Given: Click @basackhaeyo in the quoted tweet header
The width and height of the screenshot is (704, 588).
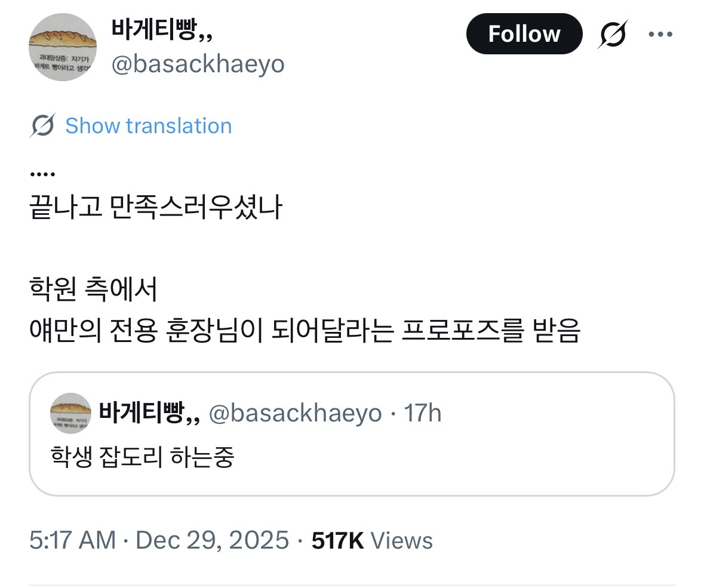Looking at the screenshot, I should pos(298,413).
